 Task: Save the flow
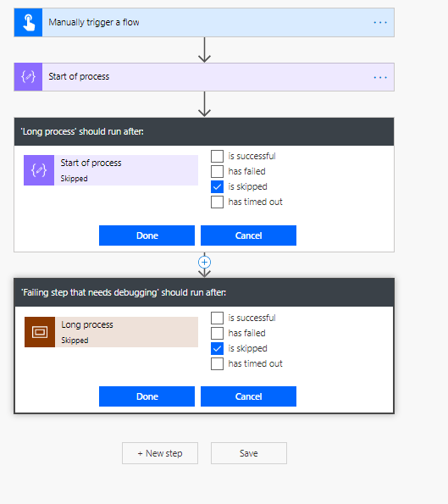249,453
